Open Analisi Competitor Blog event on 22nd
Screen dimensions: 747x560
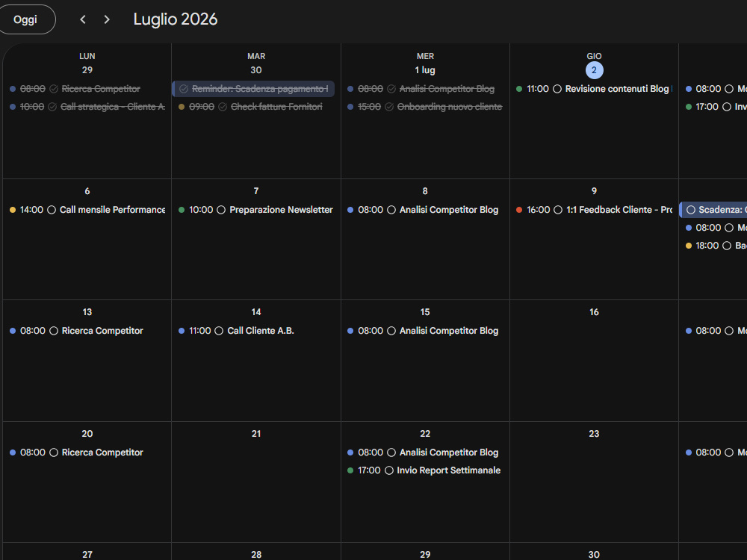[x=425, y=453]
